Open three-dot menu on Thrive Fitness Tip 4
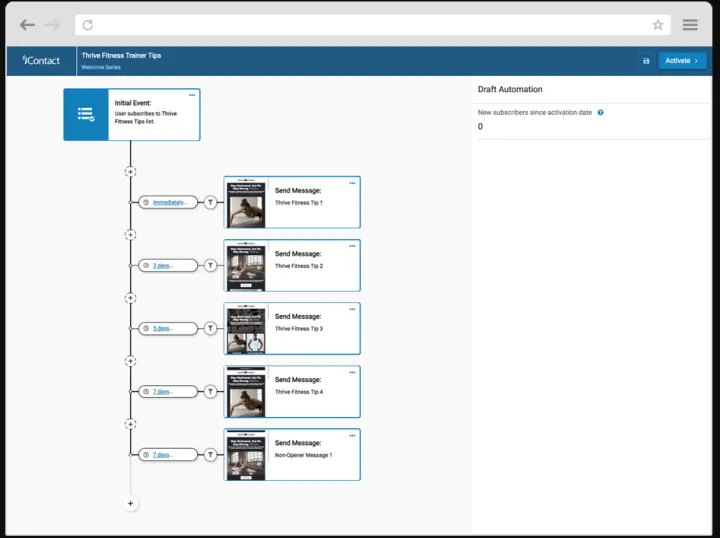The width and height of the screenshot is (720, 538). [x=352, y=372]
